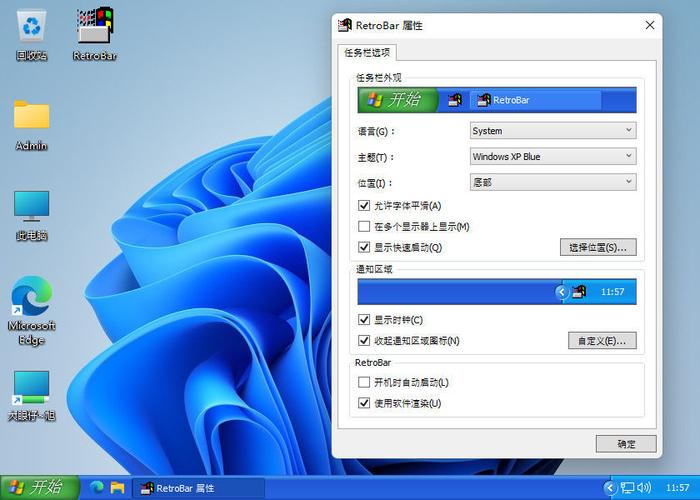Close the RetroBar 属性 dialog
This screenshot has height=500, width=700.
pos(650,25)
